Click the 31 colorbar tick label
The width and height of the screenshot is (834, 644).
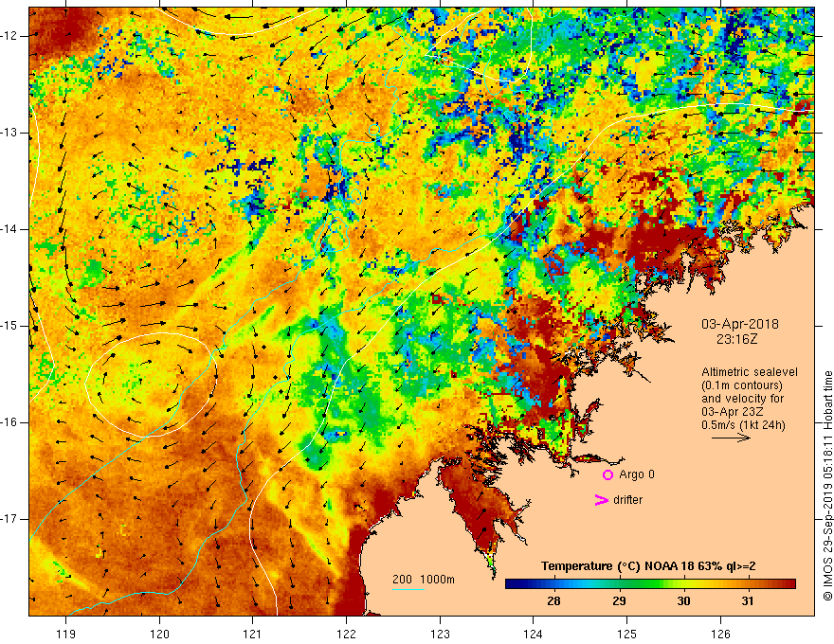748,601
